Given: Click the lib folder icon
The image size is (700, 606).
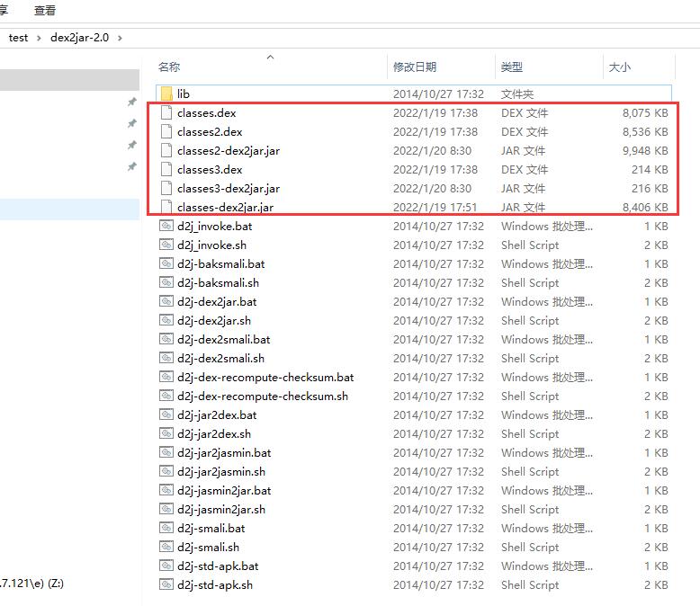Looking at the screenshot, I should [166, 94].
